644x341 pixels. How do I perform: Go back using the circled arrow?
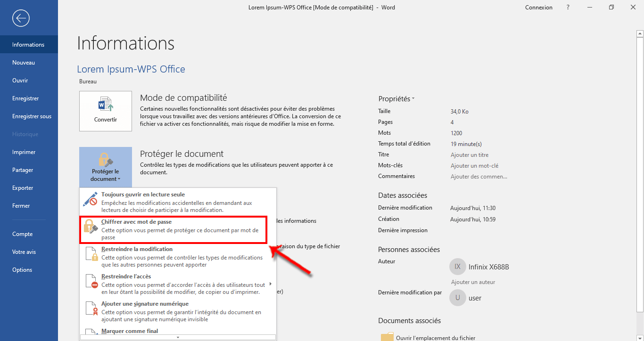[x=21, y=18]
